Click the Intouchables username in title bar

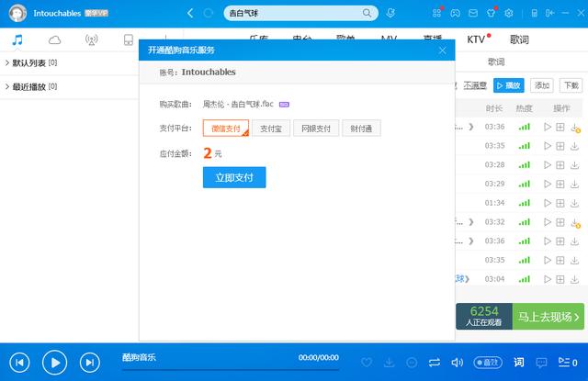pyautogui.click(x=57, y=13)
